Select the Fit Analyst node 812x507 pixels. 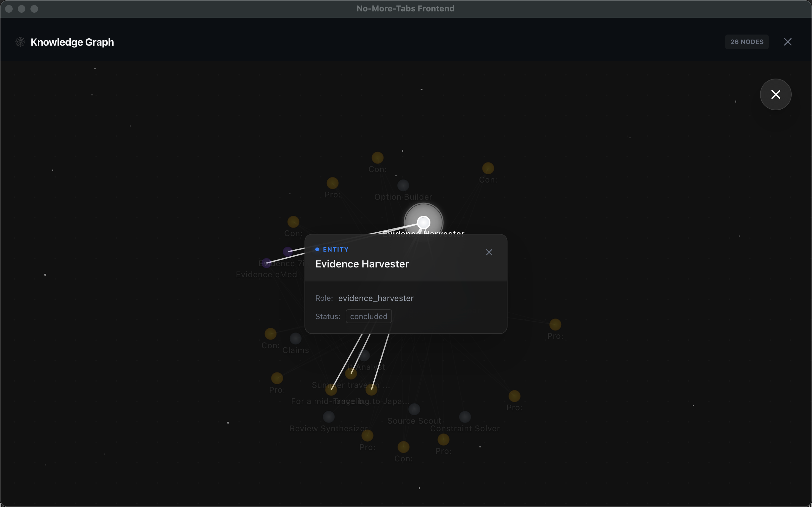tap(364, 356)
